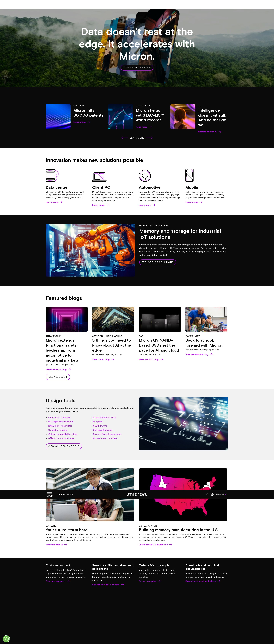The image size is (274, 644).
Task: Open Learn more under Automotive
Action: [147, 205]
